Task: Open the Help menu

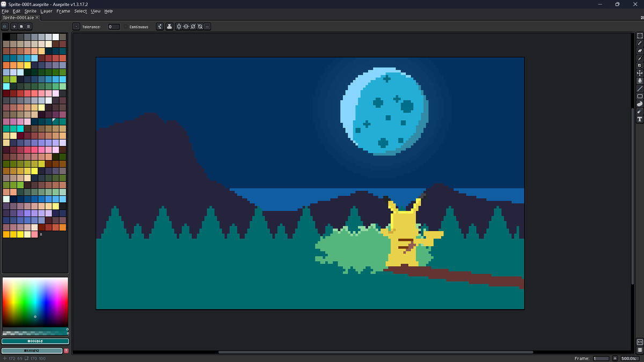Action: pos(108,11)
